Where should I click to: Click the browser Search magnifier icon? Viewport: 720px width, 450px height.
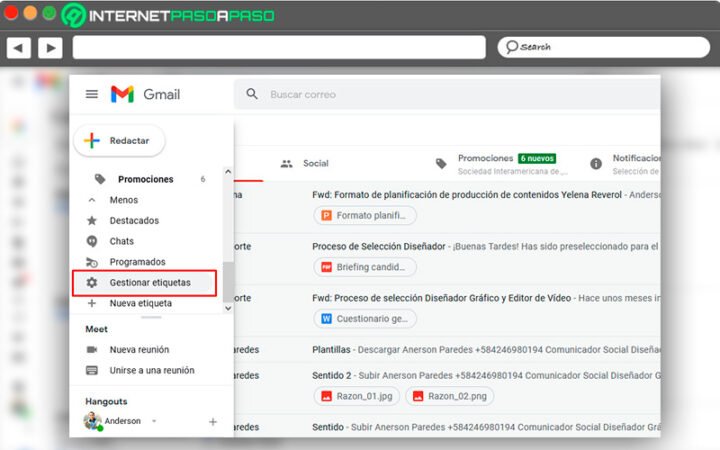click(512, 47)
